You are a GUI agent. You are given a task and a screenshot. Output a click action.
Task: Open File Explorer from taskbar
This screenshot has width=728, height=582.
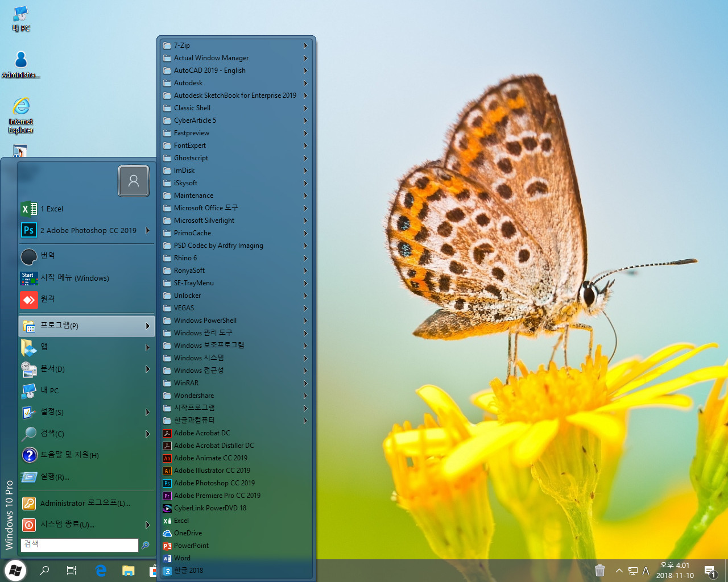[128, 571]
